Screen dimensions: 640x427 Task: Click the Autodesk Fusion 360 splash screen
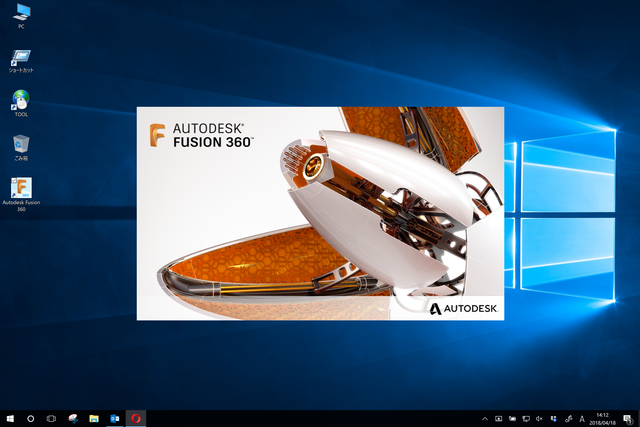click(x=320, y=214)
